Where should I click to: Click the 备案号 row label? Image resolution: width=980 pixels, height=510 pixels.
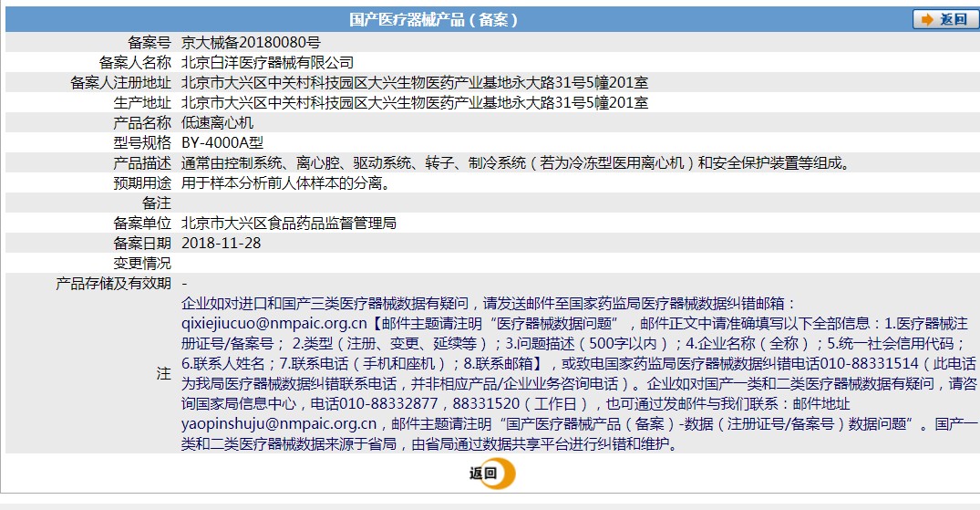click(150, 43)
